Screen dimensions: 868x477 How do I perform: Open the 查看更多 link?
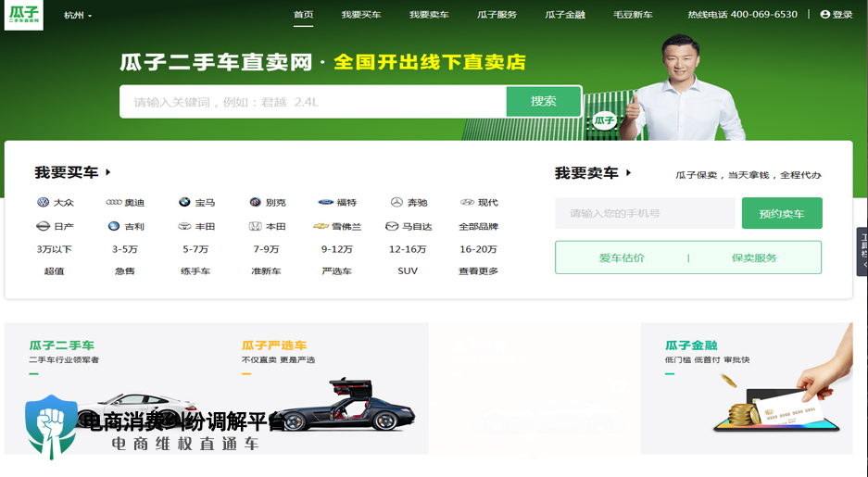coord(478,271)
